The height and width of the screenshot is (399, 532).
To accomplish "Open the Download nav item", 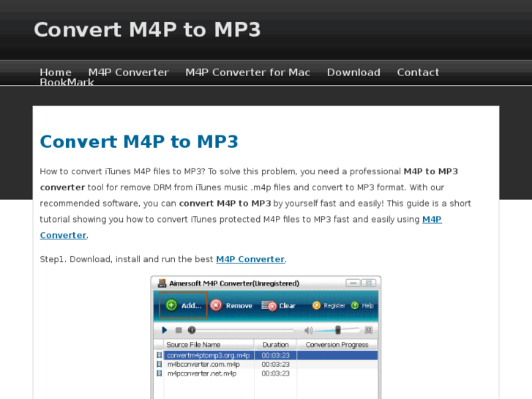I will (353, 72).
